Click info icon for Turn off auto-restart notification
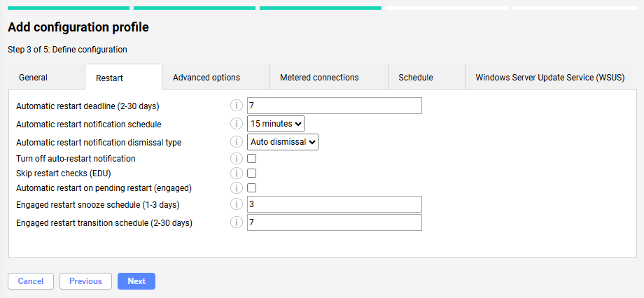The height and width of the screenshot is (298, 644). coord(237,159)
